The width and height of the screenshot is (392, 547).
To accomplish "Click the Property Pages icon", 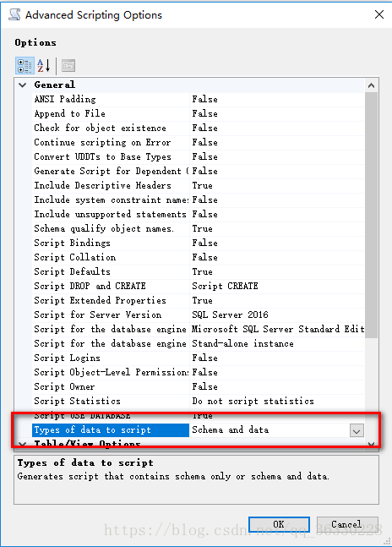I will (x=68, y=66).
